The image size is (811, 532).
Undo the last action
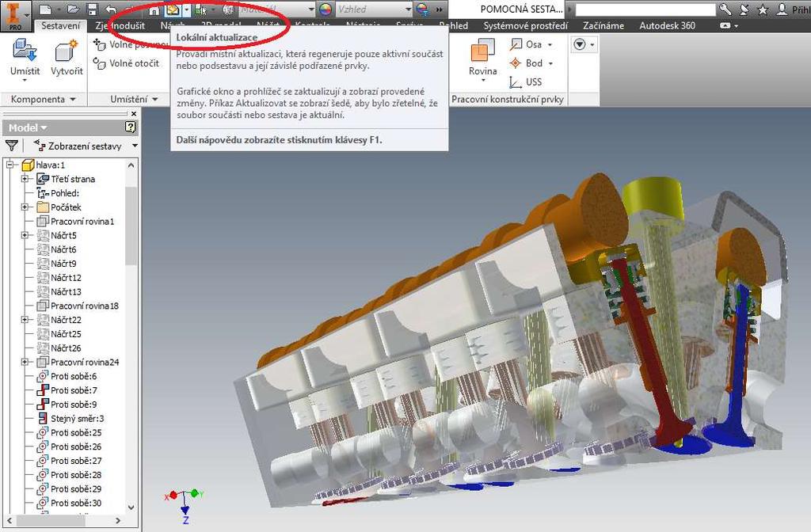tap(111, 9)
